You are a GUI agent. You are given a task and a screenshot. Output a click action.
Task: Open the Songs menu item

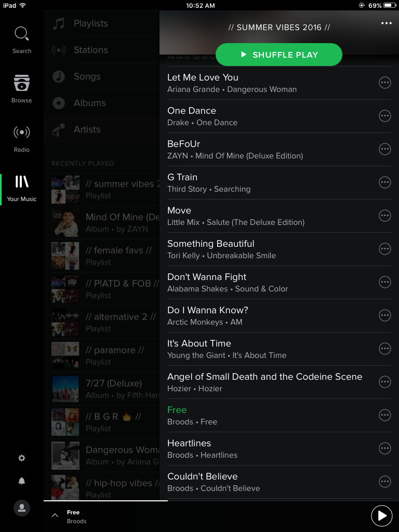click(x=101, y=76)
